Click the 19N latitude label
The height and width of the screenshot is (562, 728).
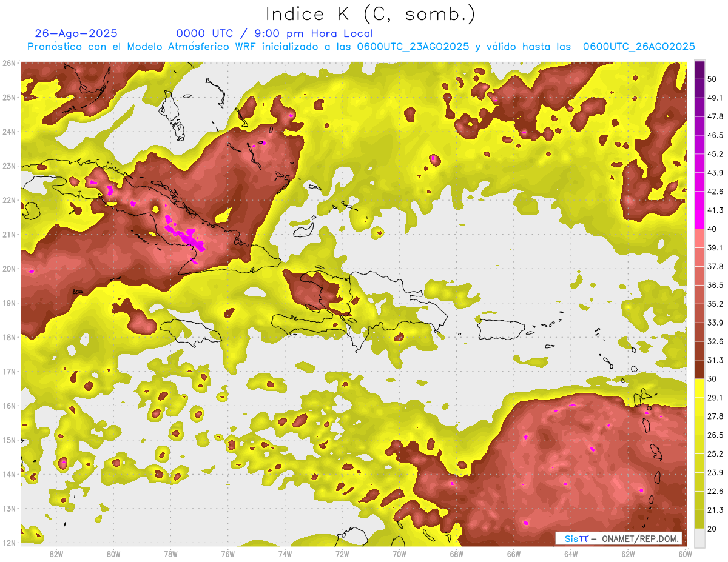(8, 303)
